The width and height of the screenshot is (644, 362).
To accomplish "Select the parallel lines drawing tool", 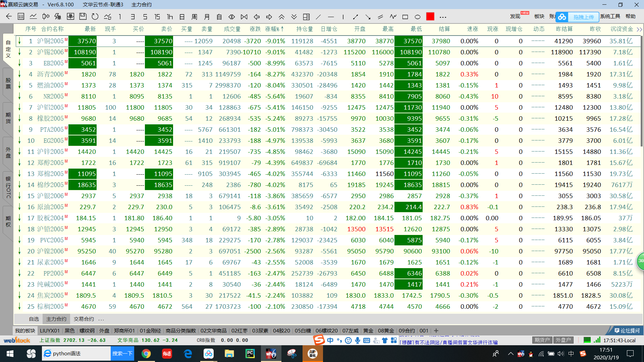I will coord(380,16).
